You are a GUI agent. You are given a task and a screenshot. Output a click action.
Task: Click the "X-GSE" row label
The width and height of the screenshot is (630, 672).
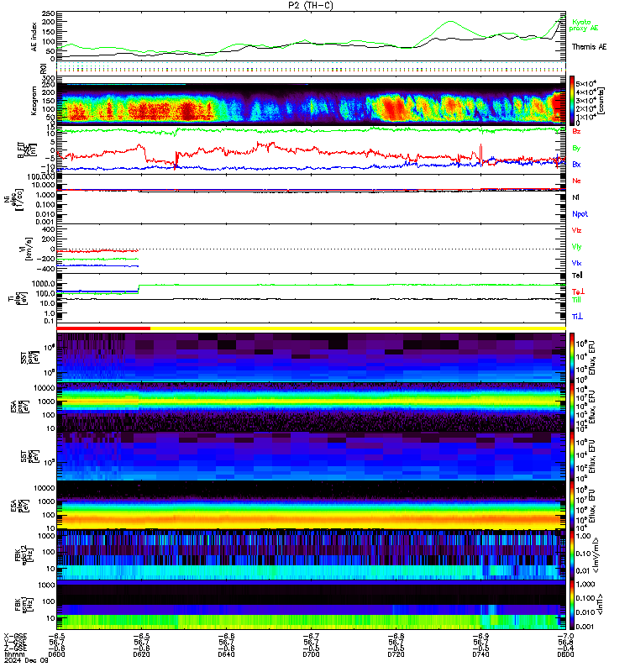pyautogui.click(x=15, y=636)
